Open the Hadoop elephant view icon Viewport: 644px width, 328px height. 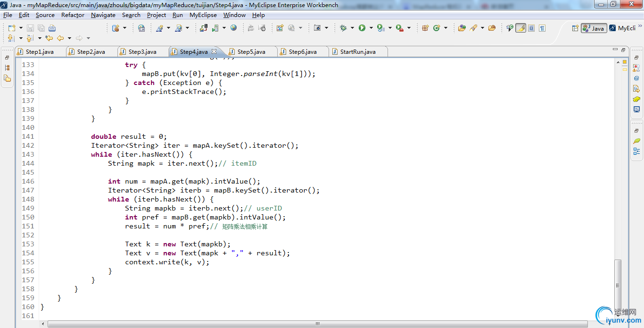636,99
